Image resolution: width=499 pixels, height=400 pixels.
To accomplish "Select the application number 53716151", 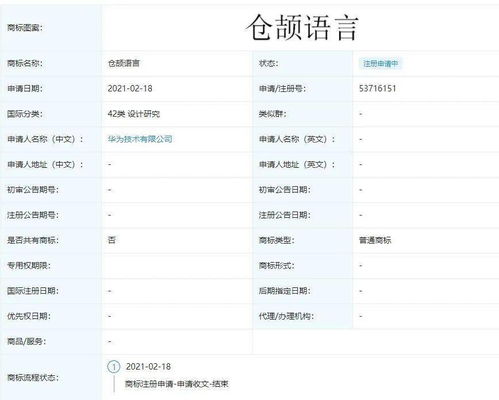I will (377, 89).
